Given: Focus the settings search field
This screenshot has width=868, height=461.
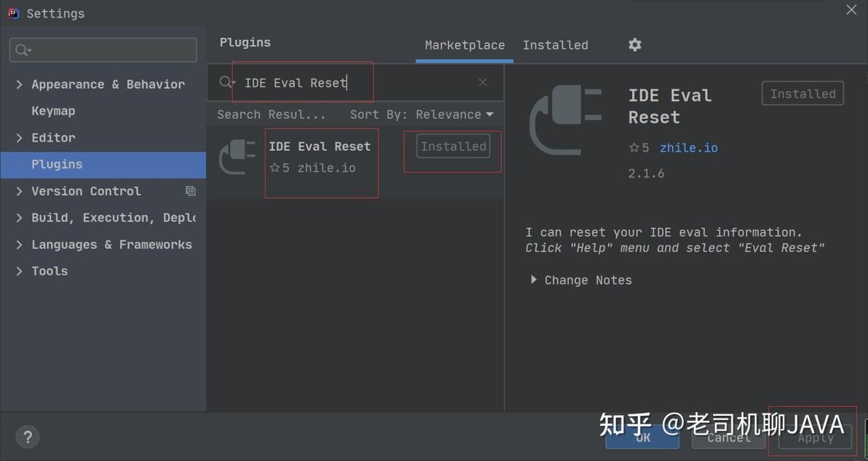Looking at the screenshot, I should click(x=103, y=50).
